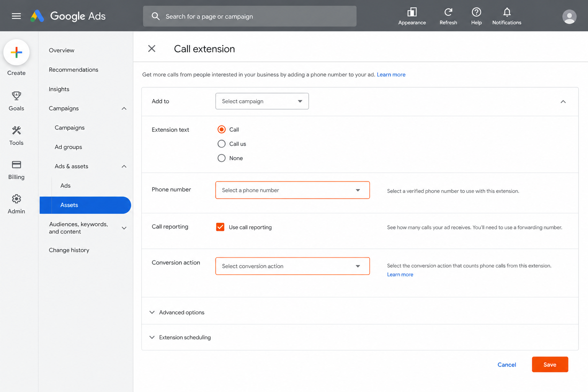Go to Overview in sidebar

[62, 50]
